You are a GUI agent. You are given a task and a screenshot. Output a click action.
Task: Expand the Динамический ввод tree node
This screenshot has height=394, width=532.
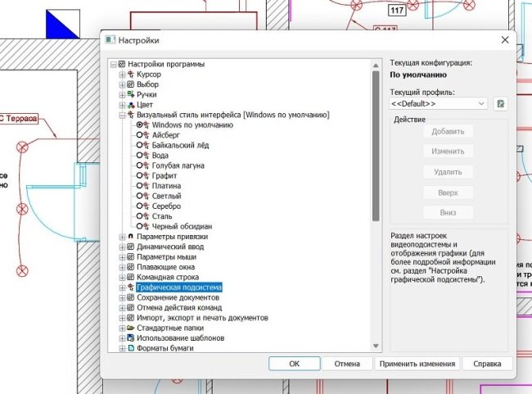coord(122,247)
